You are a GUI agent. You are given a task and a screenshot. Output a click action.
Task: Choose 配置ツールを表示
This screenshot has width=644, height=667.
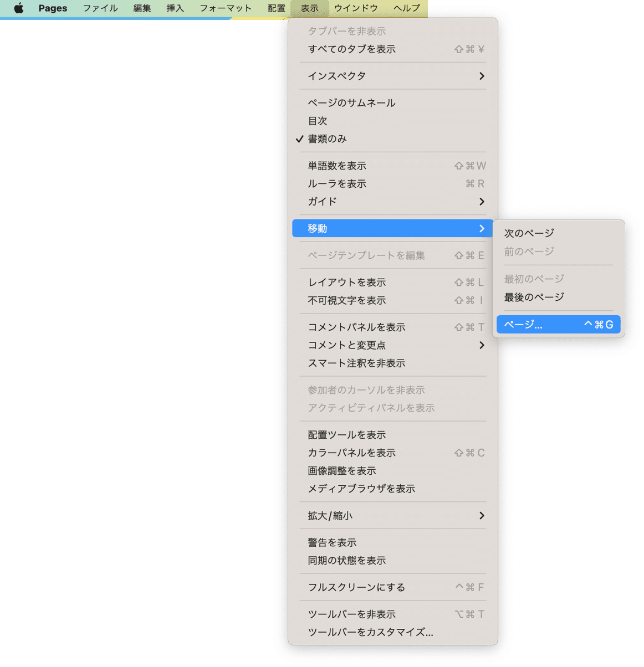pyautogui.click(x=393, y=435)
